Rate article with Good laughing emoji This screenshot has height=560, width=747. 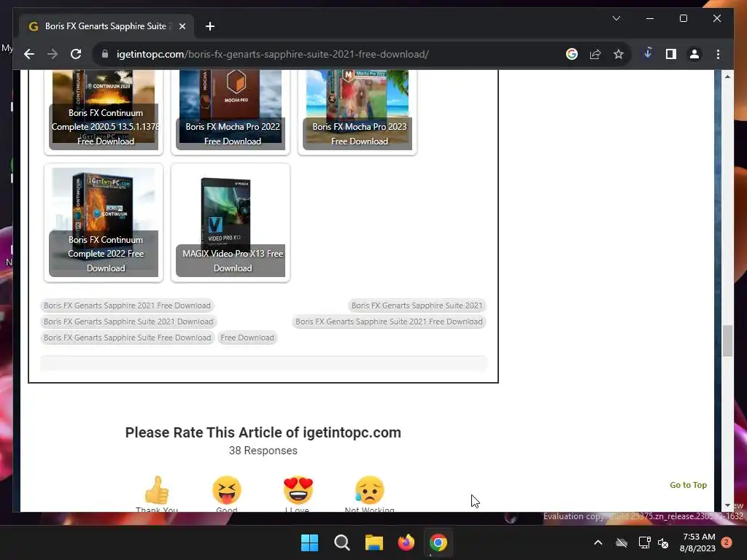(227, 491)
